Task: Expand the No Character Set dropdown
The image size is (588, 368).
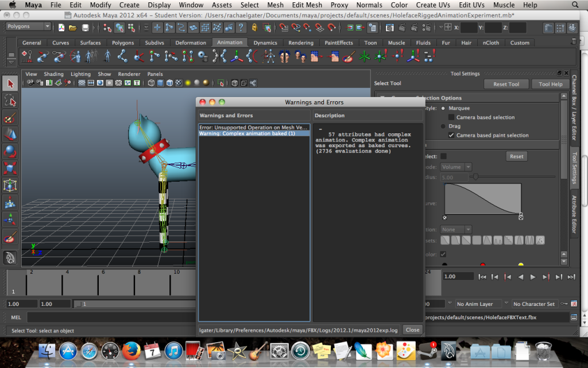Action: pyautogui.click(x=534, y=304)
